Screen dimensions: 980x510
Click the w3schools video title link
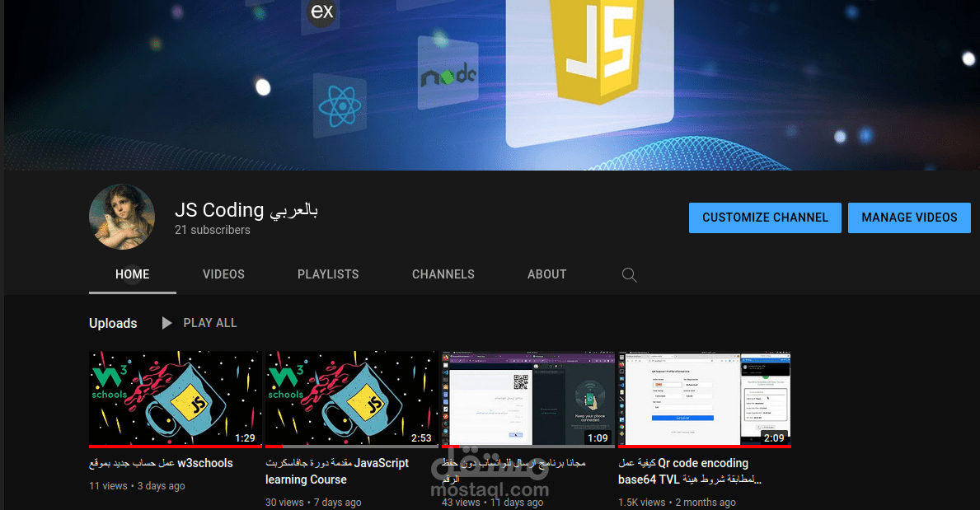coord(161,463)
